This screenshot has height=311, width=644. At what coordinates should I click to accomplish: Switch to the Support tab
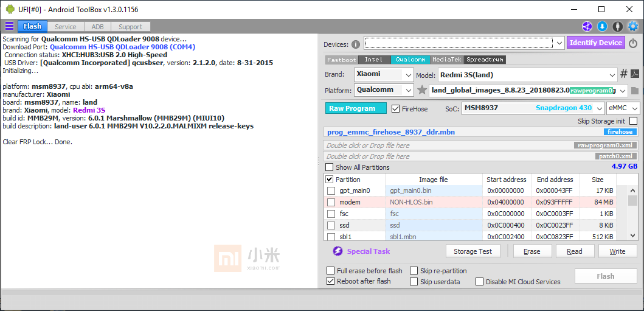[x=130, y=27]
